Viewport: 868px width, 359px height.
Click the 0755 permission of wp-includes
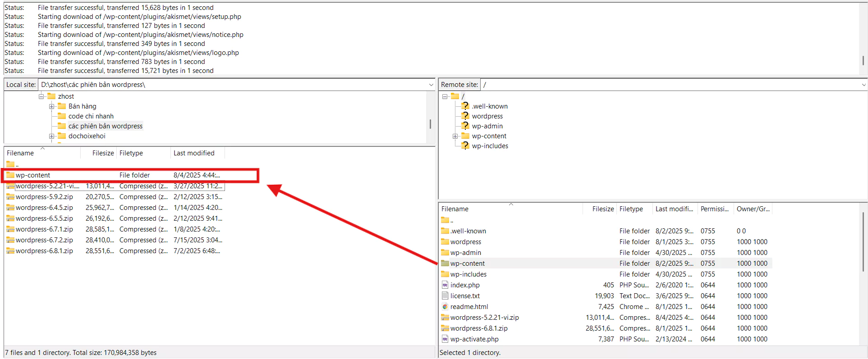click(707, 274)
